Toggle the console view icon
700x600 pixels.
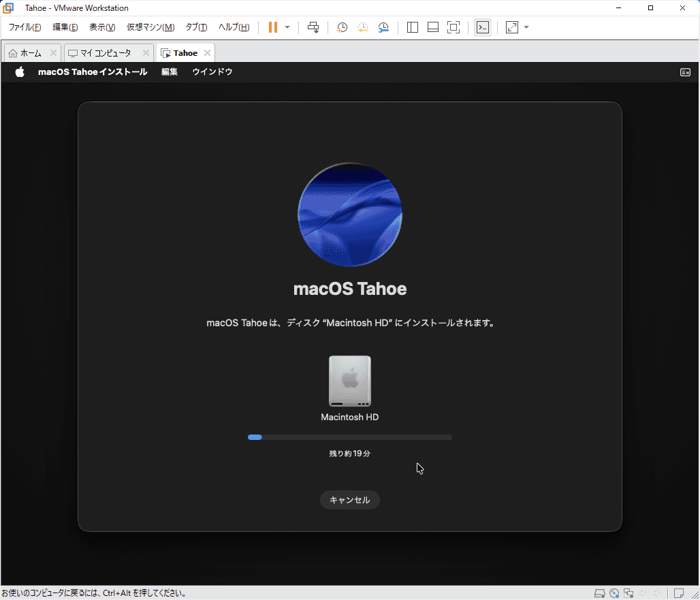tap(483, 27)
